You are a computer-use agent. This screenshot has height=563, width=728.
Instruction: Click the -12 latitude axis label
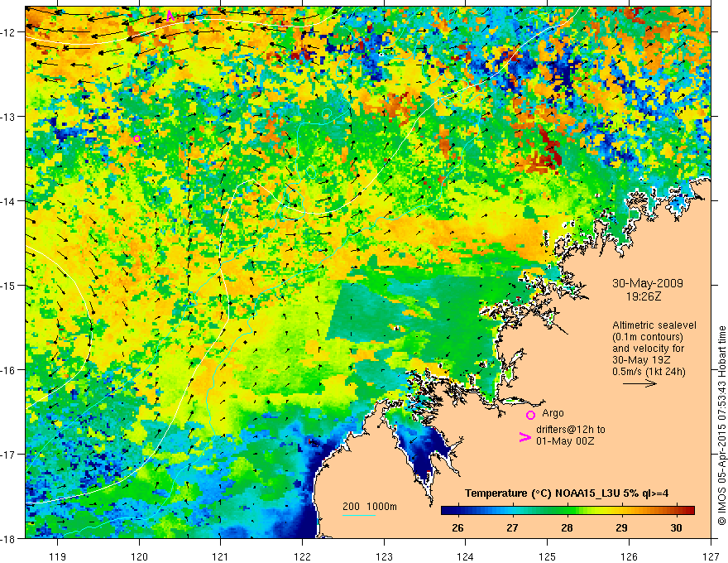point(9,32)
